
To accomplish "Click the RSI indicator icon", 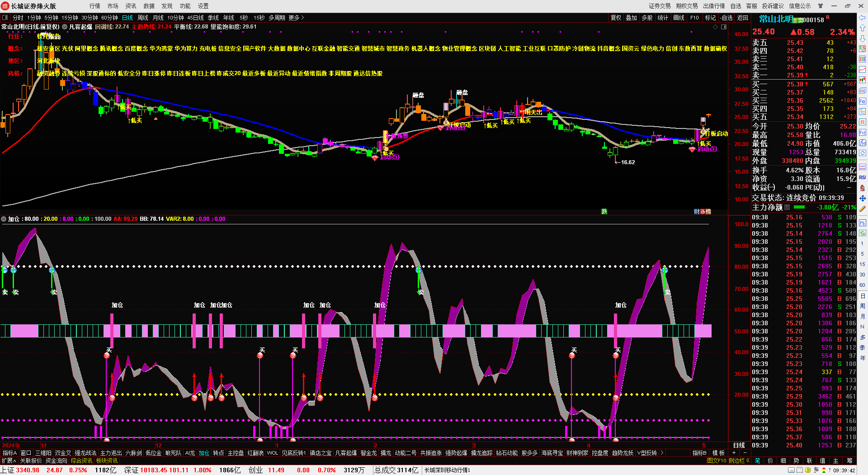I will coord(863,177).
